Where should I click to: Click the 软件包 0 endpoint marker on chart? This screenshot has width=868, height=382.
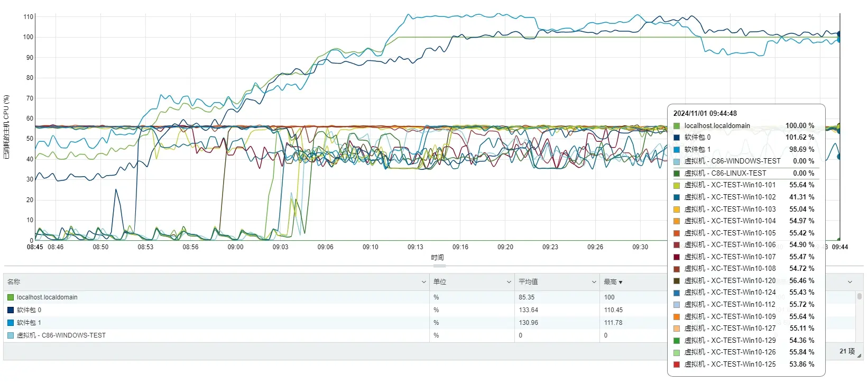(839, 34)
